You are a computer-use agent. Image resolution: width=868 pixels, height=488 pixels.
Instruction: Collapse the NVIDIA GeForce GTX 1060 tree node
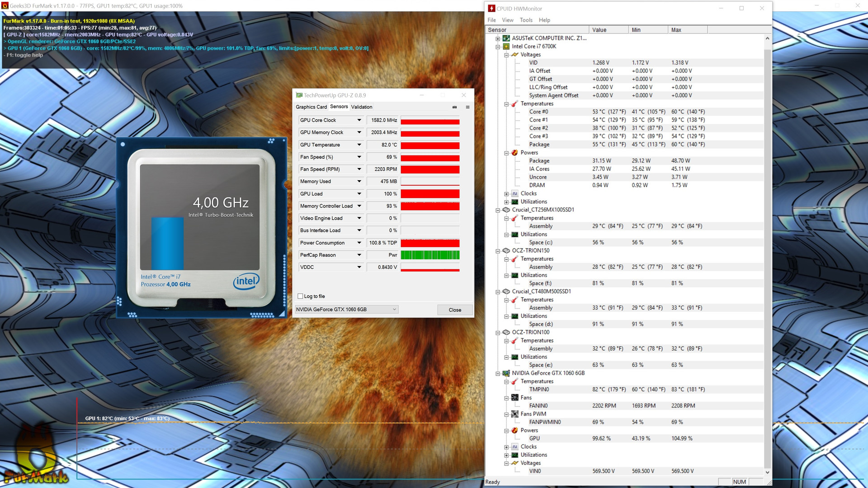pos(498,373)
